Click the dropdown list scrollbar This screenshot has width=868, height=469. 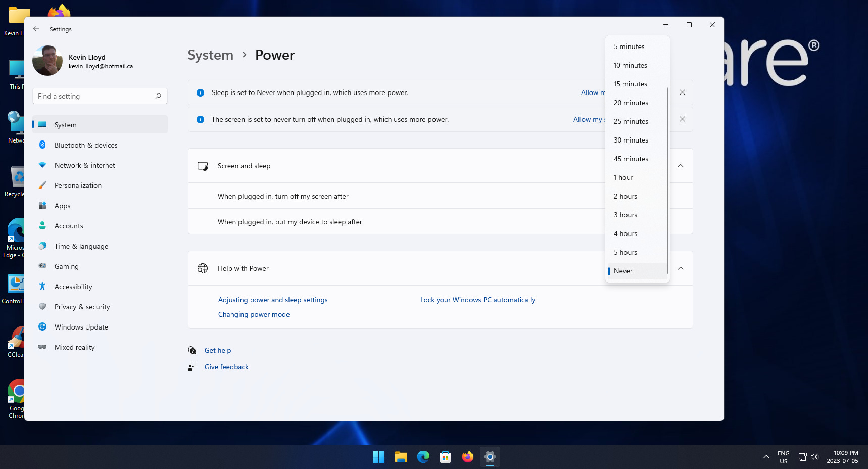tap(667, 181)
